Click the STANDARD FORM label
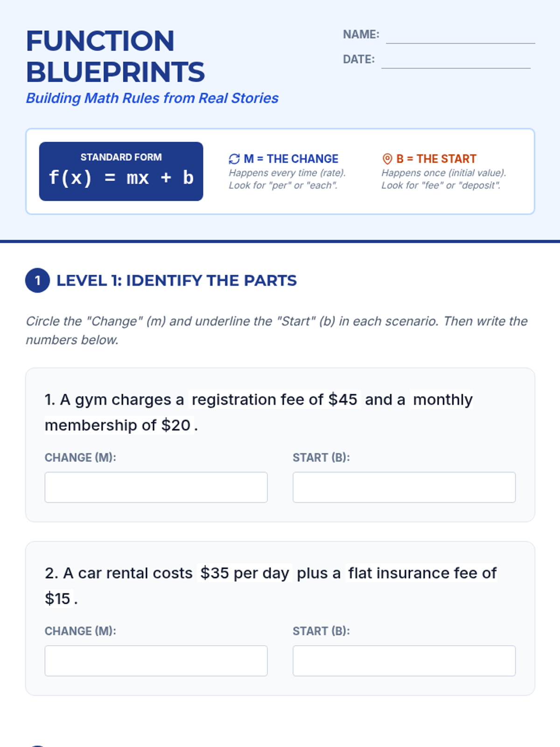 coord(121,157)
